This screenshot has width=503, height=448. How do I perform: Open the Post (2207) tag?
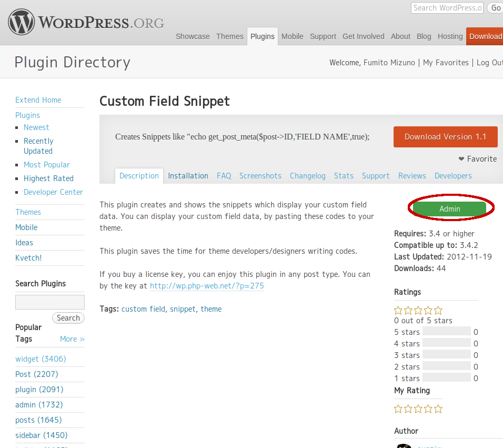coord(37,374)
